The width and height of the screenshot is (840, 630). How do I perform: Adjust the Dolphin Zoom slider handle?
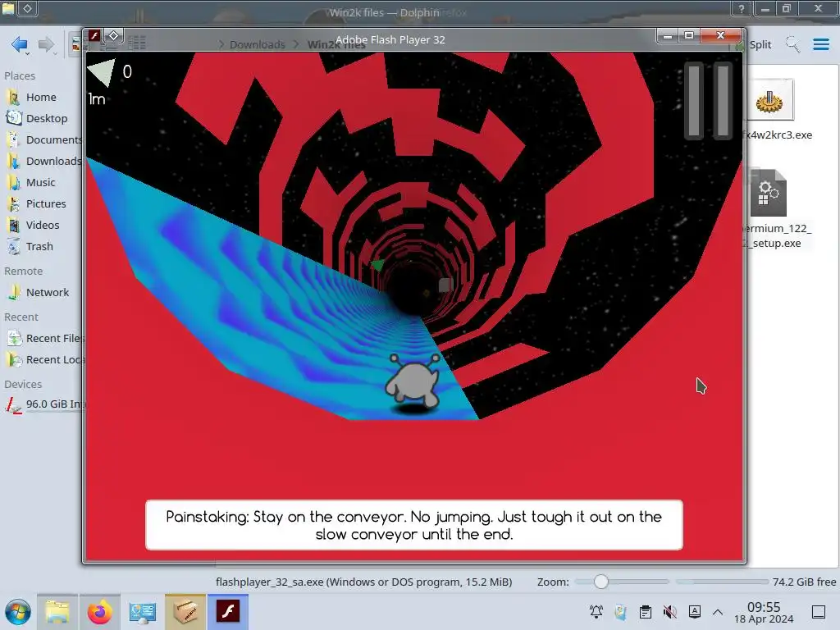[x=601, y=582]
